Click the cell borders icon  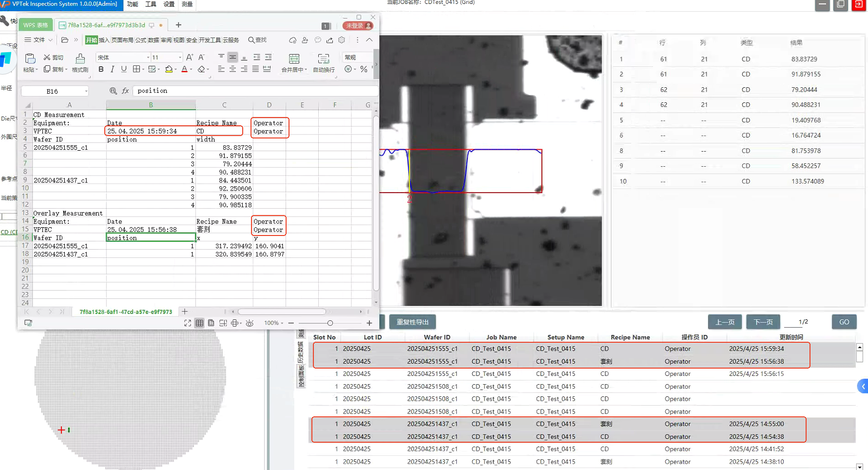pyautogui.click(x=136, y=69)
